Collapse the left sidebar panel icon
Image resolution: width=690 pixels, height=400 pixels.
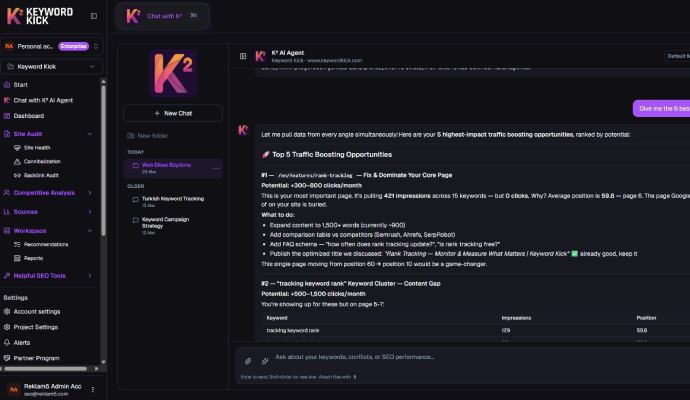pyautogui.click(x=94, y=16)
